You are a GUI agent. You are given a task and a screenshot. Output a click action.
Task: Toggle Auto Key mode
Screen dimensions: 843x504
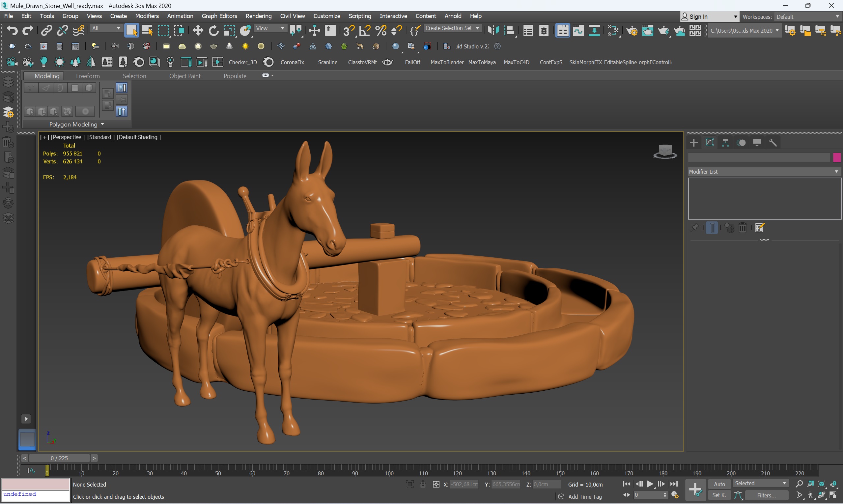pos(719,484)
